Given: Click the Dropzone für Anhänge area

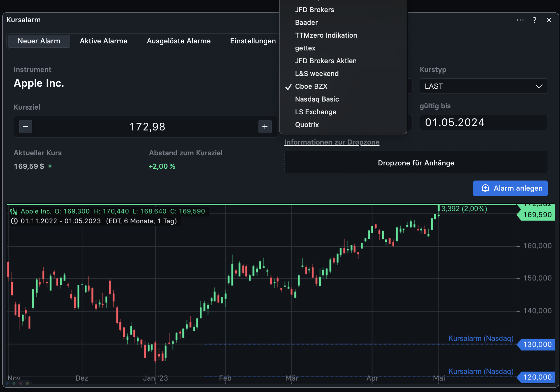Looking at the screenshot, I should [x=416, y=163].
